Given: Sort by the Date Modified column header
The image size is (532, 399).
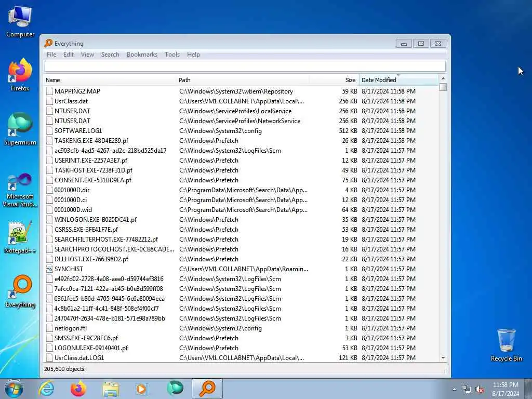Looking at the screenshot, I should (x=398, y=80).
